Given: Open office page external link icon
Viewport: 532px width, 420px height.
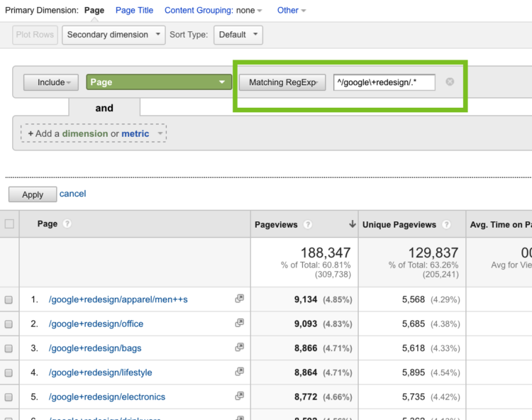Looking at the screenshot, I should point(239,323).
